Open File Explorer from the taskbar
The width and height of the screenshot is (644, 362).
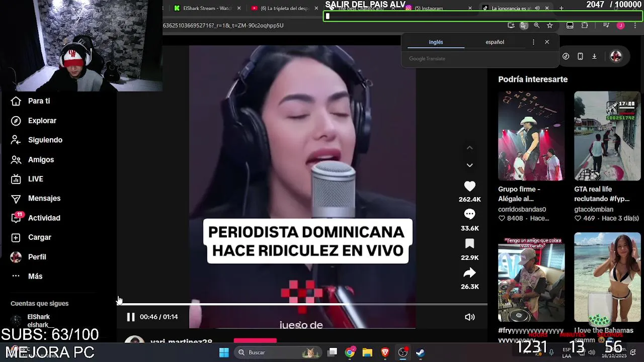(367, 352)
